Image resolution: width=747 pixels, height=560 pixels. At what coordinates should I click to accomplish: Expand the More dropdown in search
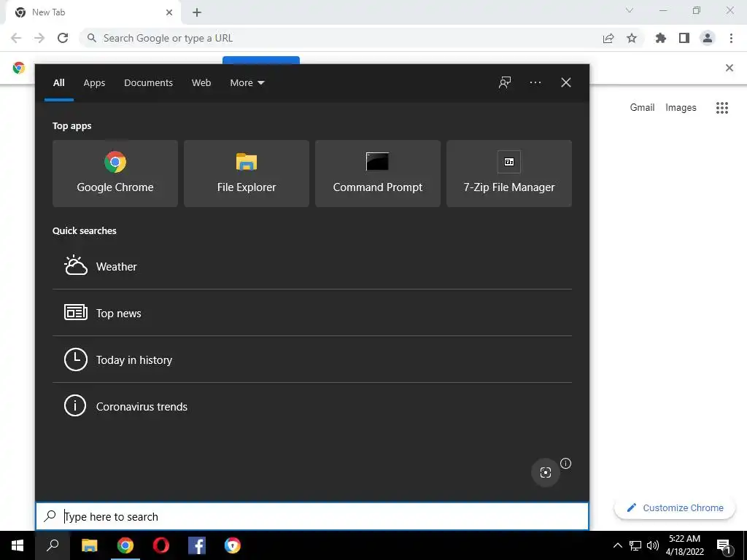pos(247,83)
